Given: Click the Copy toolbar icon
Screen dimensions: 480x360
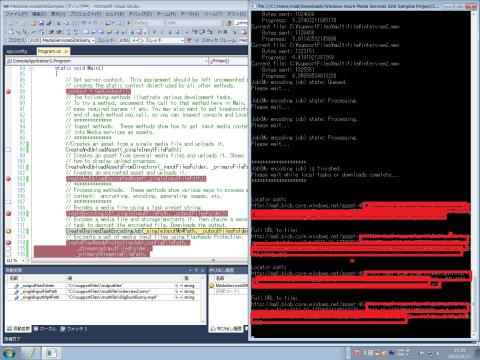Looking at the screenshot, I should coord(66,23).
